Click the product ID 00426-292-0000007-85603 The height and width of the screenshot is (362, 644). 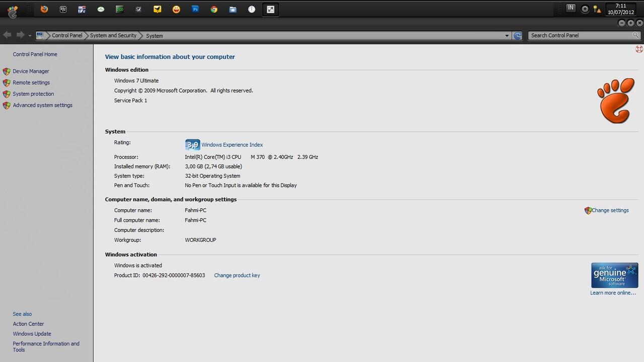point(174,276)
